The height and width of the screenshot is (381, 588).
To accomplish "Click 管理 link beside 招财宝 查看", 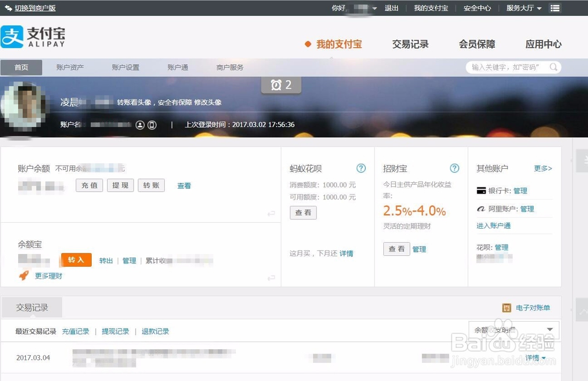I will [x=419, y=249].
